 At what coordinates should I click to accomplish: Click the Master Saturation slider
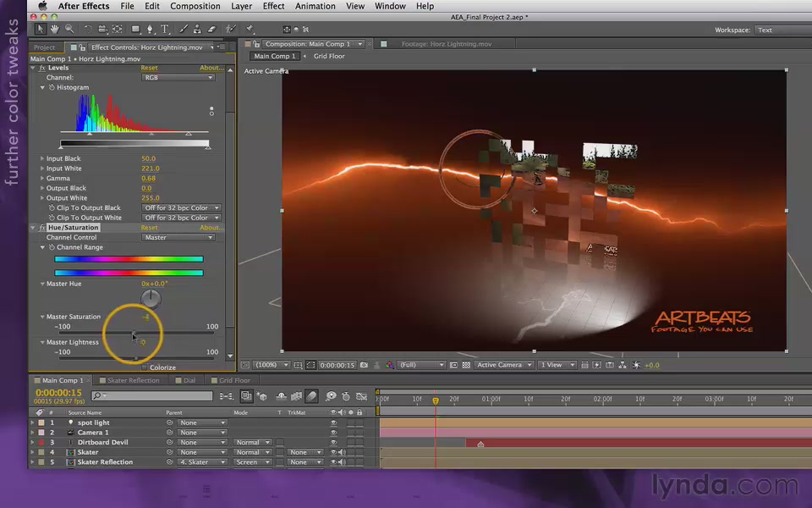(x=134, y=333)
